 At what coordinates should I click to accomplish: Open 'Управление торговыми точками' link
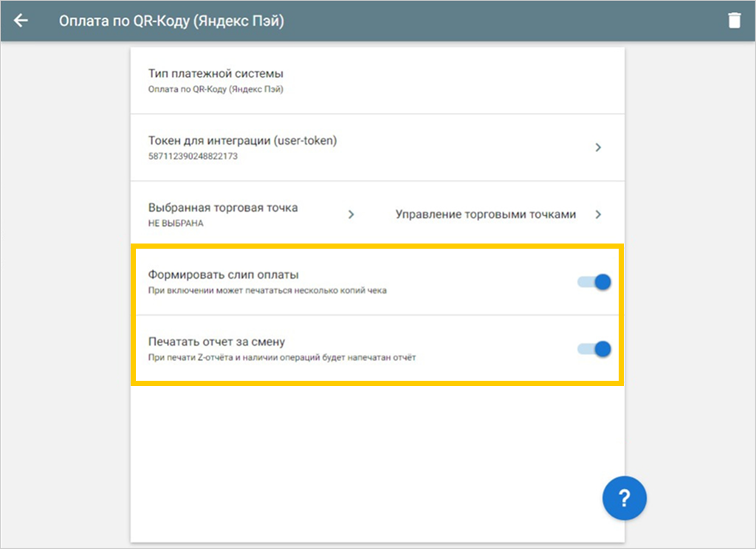click(485, 215)
